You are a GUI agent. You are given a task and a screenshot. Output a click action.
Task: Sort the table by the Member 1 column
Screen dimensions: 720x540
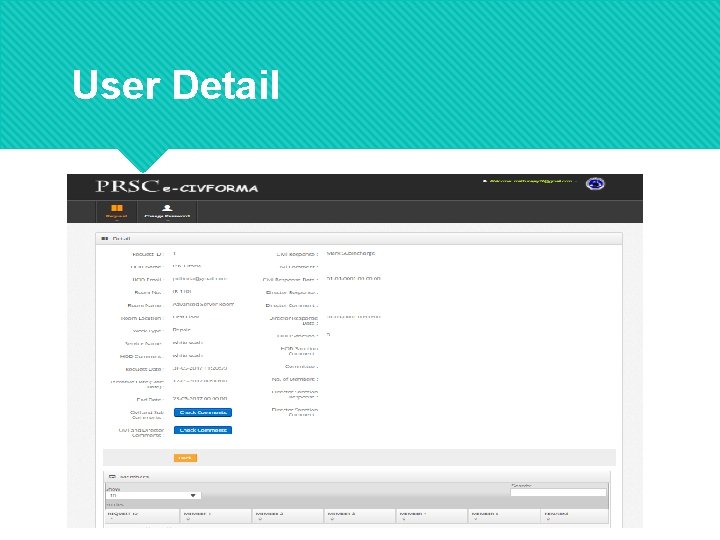216,516
